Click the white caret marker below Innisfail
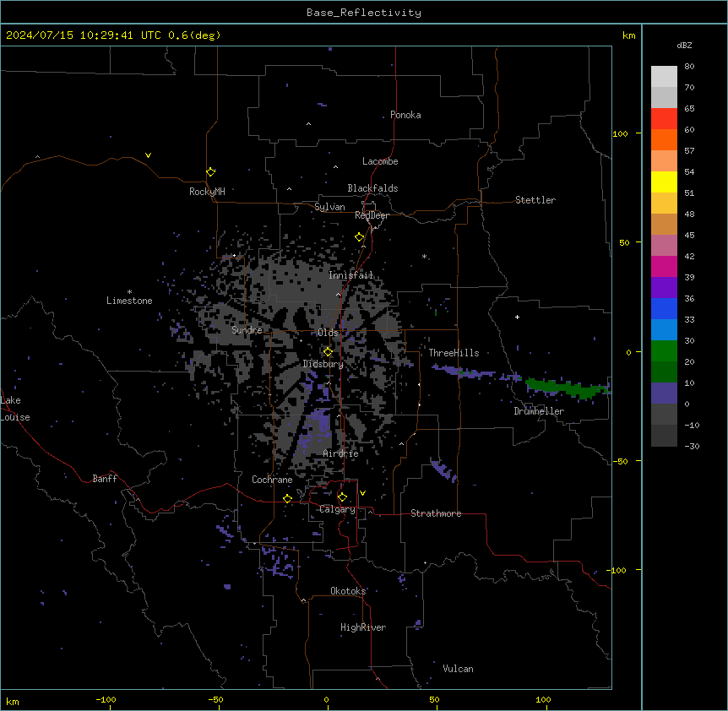Viewport: 728px width, 711px height. 338,295
